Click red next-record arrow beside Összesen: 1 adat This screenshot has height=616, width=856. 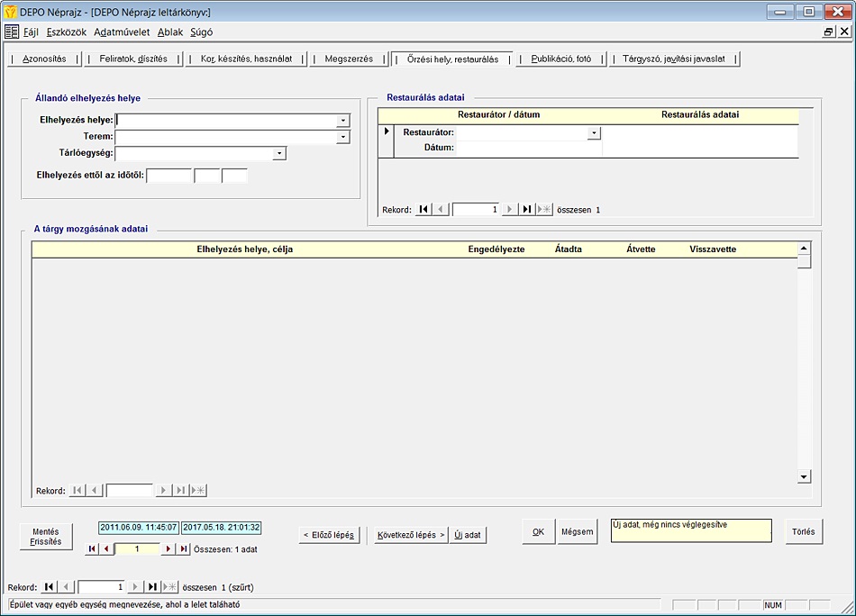[168, 548]
